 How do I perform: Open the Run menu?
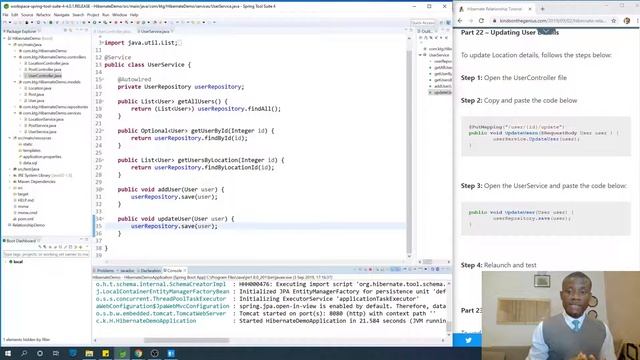coord(106,15)
